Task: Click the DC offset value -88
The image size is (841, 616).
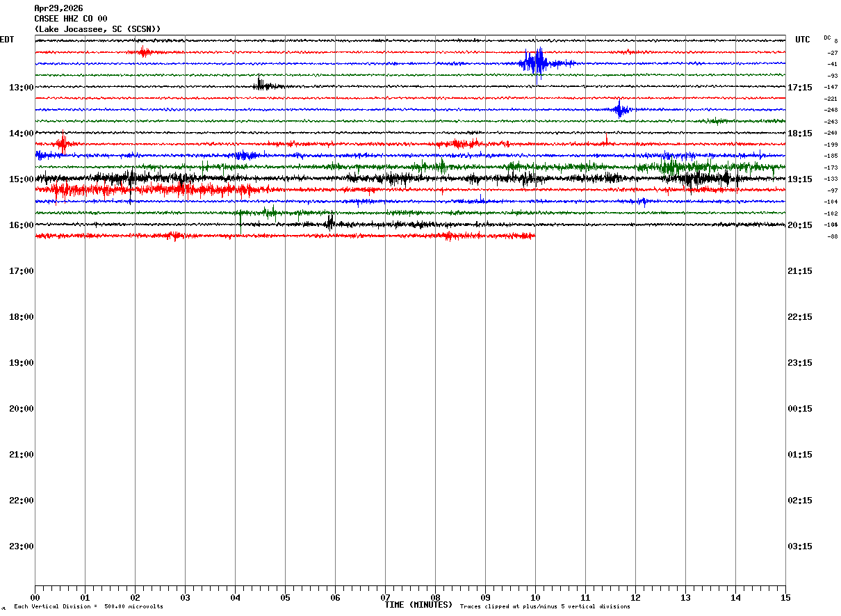Action: pos(832,236)
